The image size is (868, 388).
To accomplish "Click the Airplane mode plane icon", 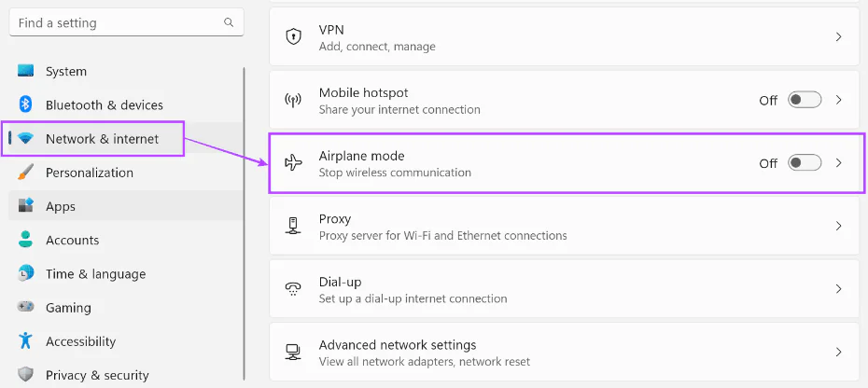I will click(293, 163).
